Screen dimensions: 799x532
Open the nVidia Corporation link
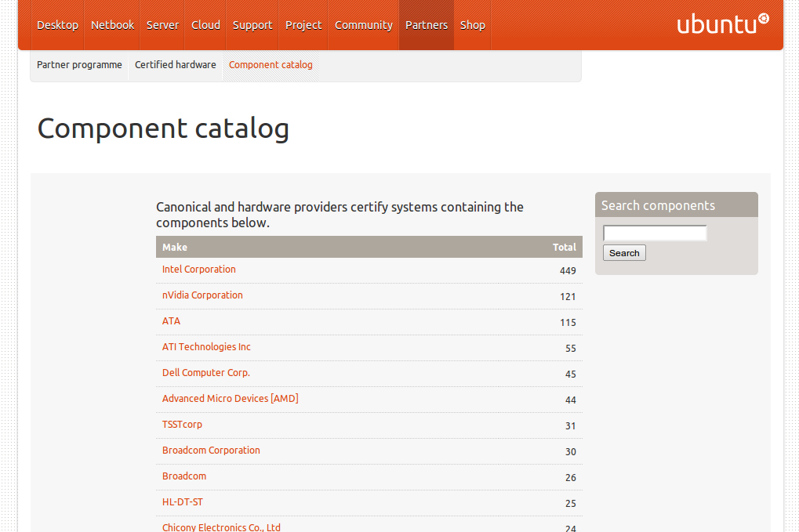tap(202, 295)
